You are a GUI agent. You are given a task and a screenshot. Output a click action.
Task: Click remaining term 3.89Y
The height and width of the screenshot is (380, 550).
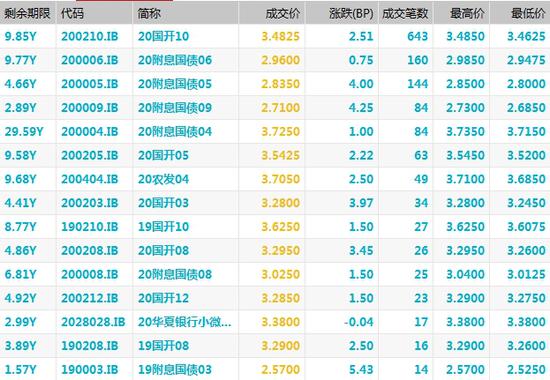[x=20, y=346]
